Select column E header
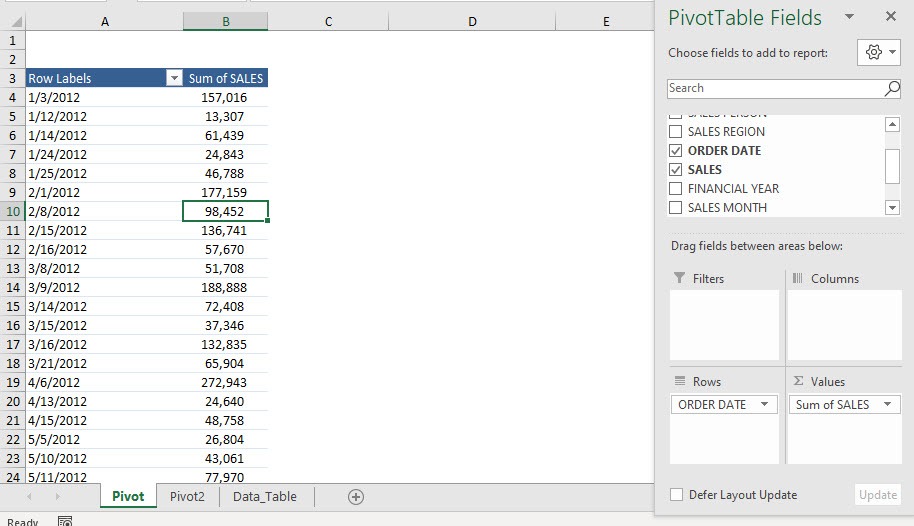Image resolution: width=914 pixels, height=526 pixels. point(605,22)
